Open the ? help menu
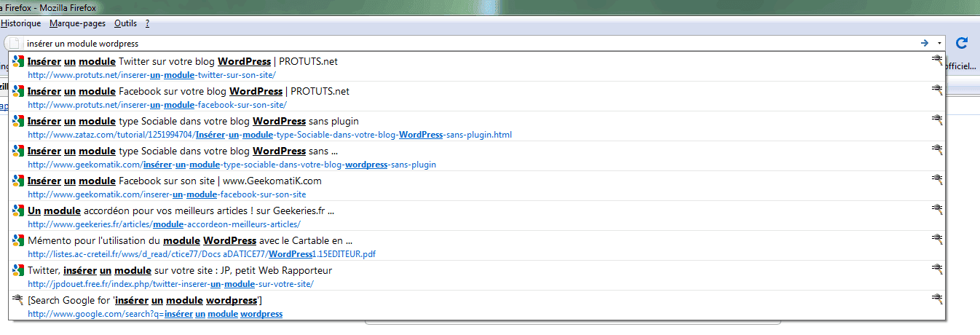Viewport: 980px width, 335px height. 147,24
